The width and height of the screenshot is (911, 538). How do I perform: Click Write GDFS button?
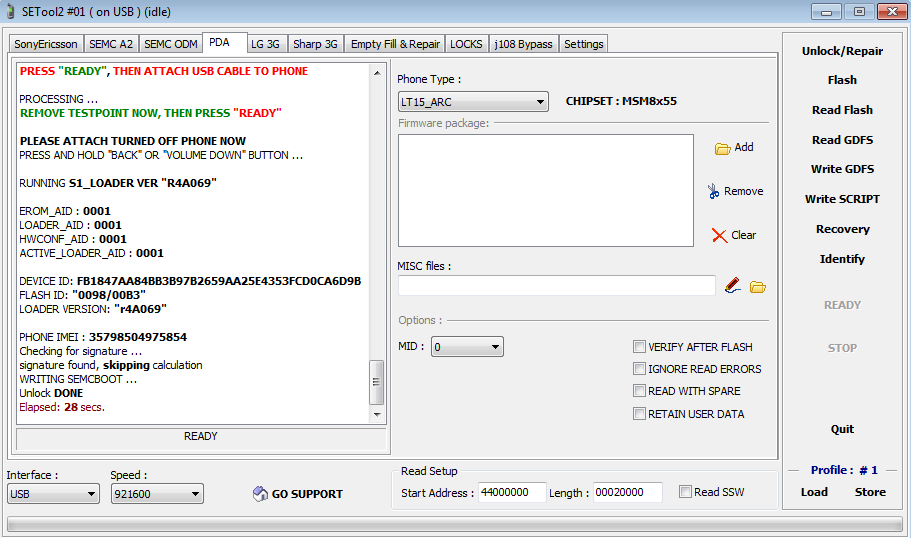tap(842, 169)
